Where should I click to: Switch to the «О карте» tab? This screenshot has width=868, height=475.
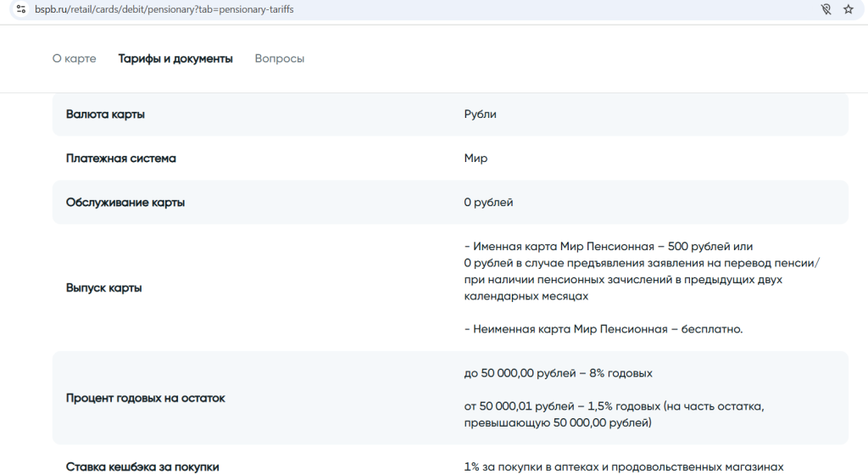point(74,59)
